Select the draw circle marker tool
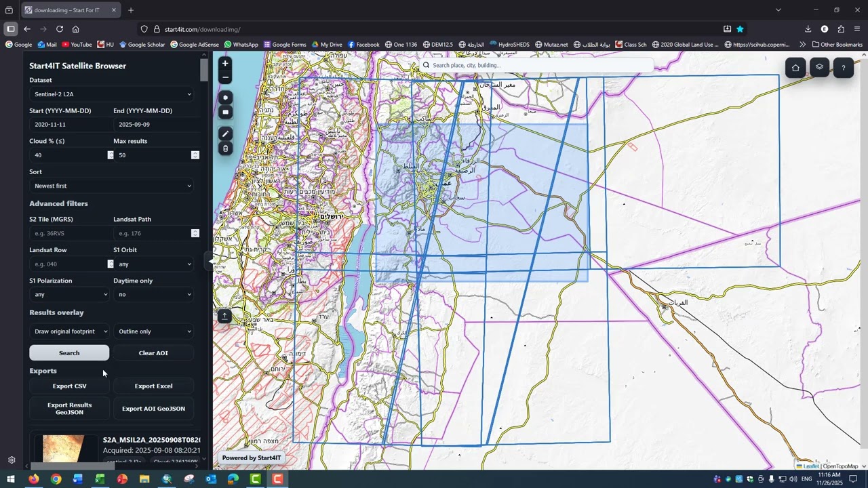Image resolution: width=868 pixels, height=488 pixels. [x=225, y=98]
